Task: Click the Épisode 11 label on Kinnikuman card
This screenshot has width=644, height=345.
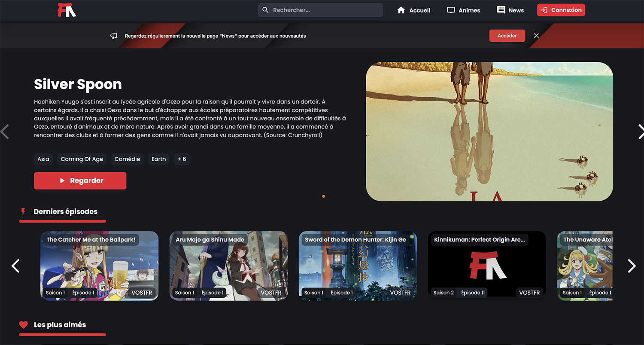Action: [x=473, y=293]
